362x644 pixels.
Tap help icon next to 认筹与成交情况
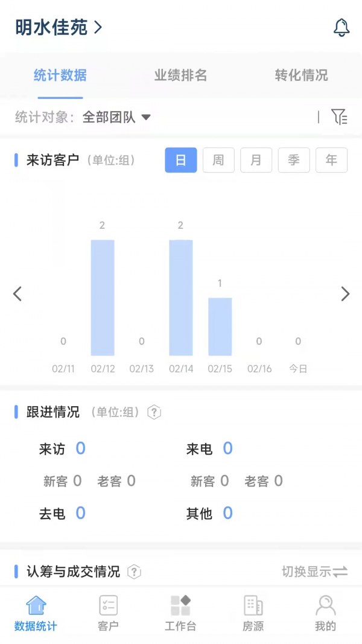[135, 572]
